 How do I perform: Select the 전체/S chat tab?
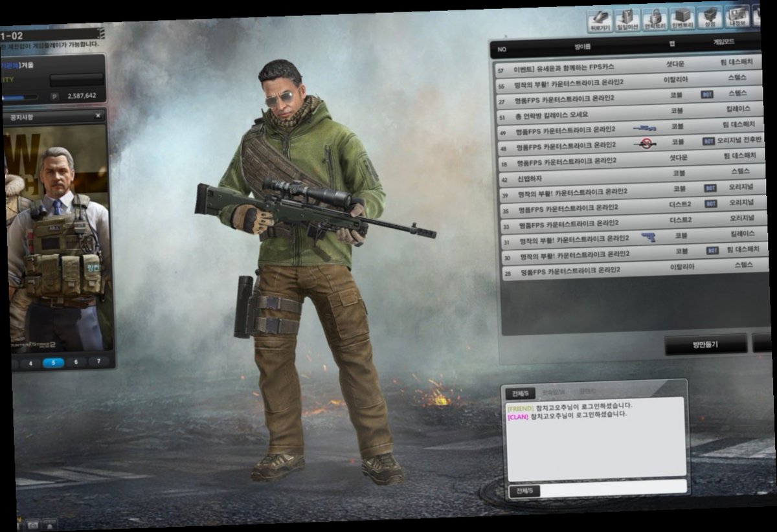coord(521,393)
